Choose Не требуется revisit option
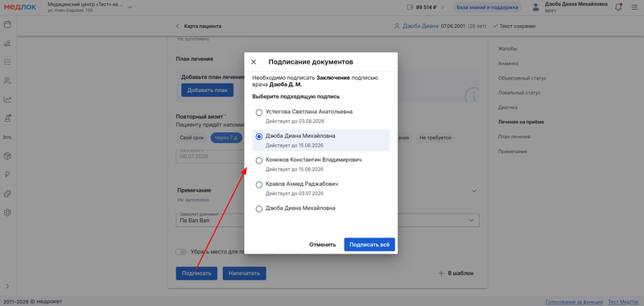The height and width of the screenshot is (306, 644). pos(435,138)
